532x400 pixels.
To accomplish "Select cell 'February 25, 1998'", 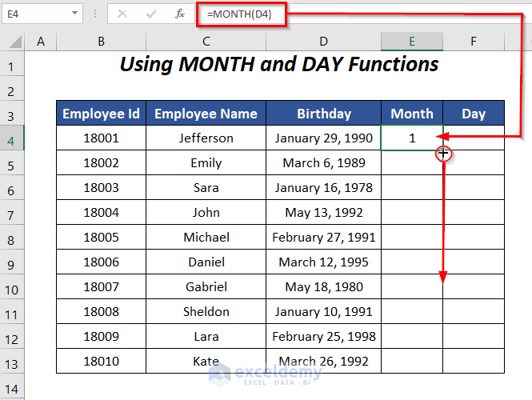I will click(x=324, y=336).
